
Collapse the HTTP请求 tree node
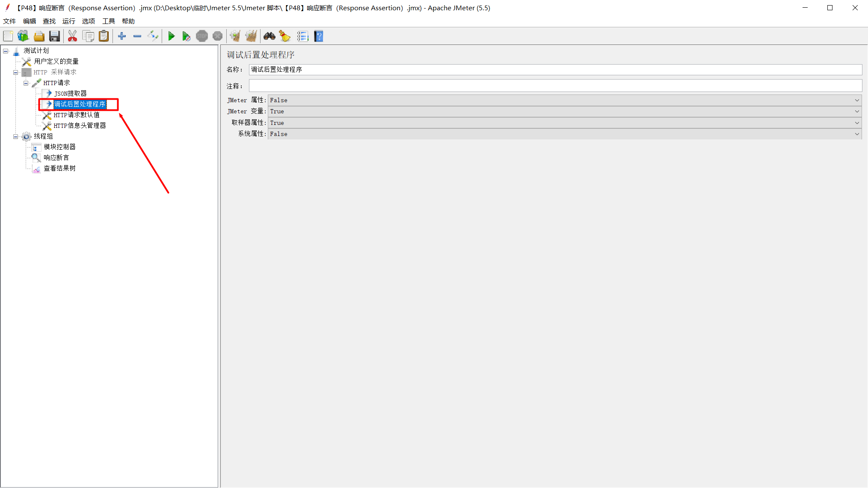pos(26,83)
